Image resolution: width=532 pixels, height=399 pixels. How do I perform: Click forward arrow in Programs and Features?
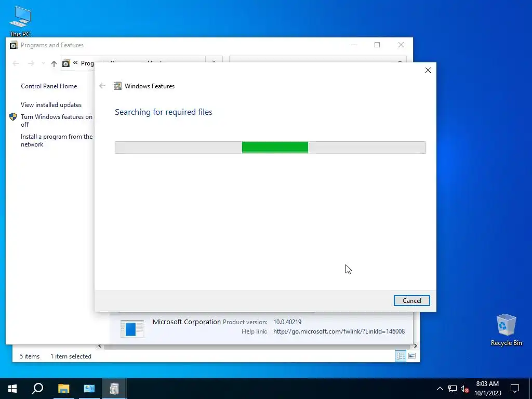coord(31,63)
